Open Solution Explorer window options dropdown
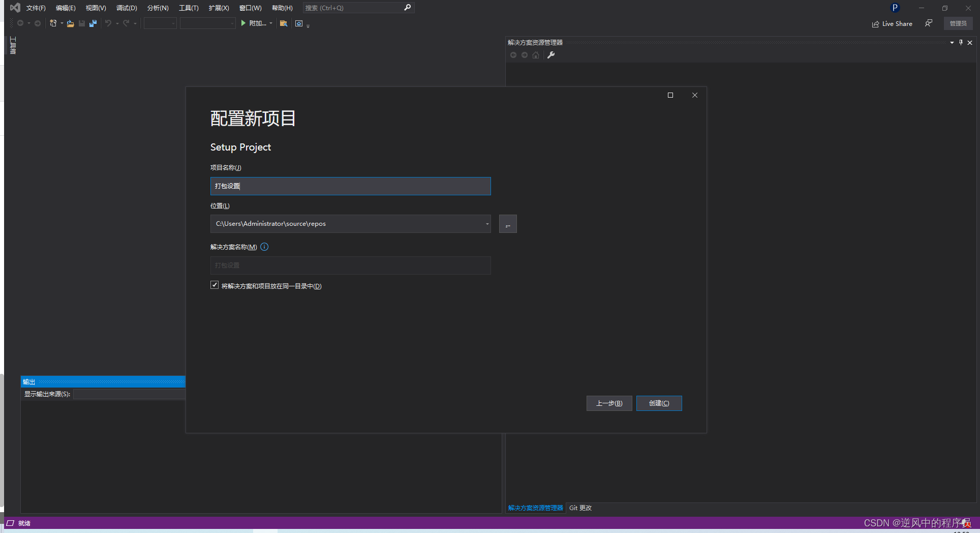 coord(952,43)
